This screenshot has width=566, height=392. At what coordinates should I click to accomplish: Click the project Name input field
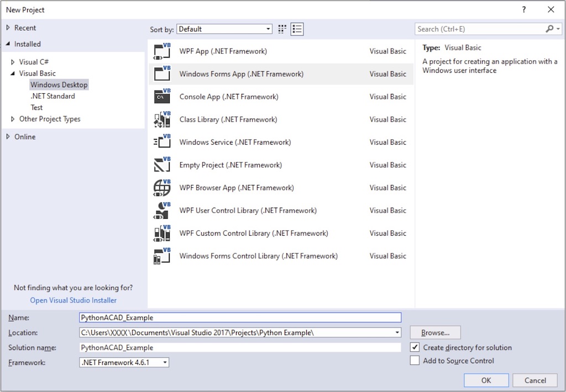point(240,317)
